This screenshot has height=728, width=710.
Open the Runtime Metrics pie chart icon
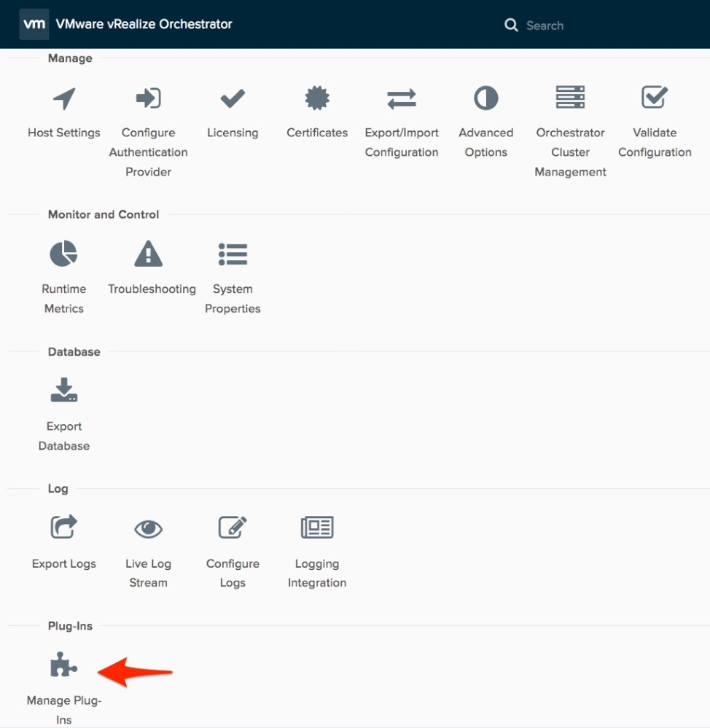coord(63,254)
